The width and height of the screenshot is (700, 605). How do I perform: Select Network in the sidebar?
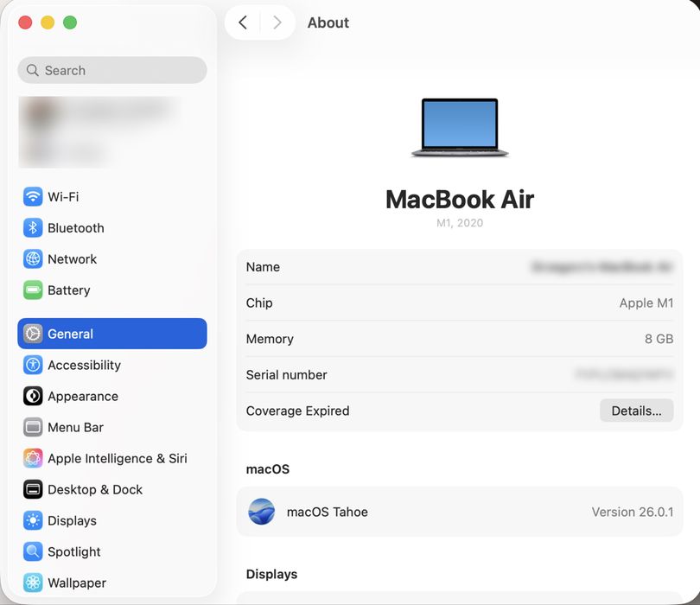coord(72,259)
